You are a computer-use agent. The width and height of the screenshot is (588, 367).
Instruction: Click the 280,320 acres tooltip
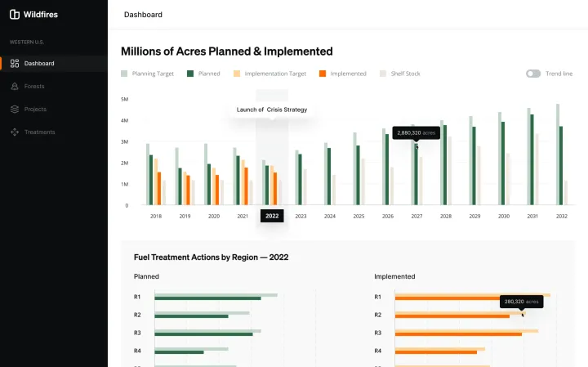[x=521, y=302]
